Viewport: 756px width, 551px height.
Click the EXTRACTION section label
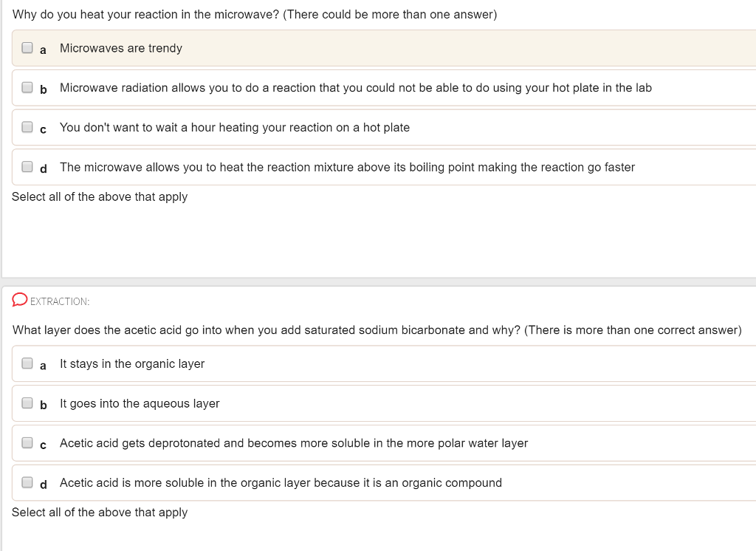click(60, 301)
